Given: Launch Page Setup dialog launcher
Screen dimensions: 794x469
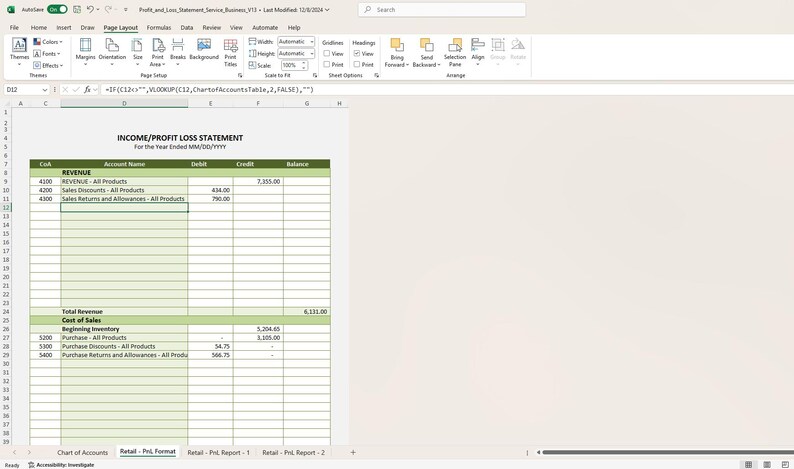Looking at the screenshot, I should [240, 75].
